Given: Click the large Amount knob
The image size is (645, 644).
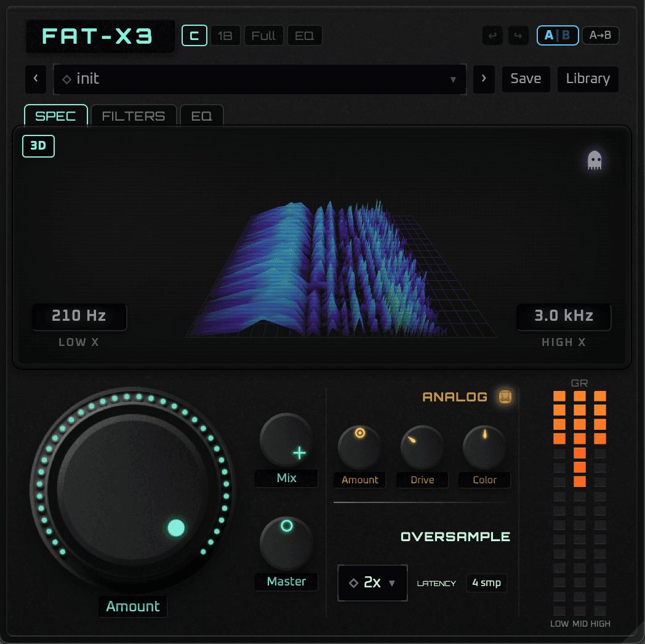Looking at the screenshot, I should (x=132, y=491).
